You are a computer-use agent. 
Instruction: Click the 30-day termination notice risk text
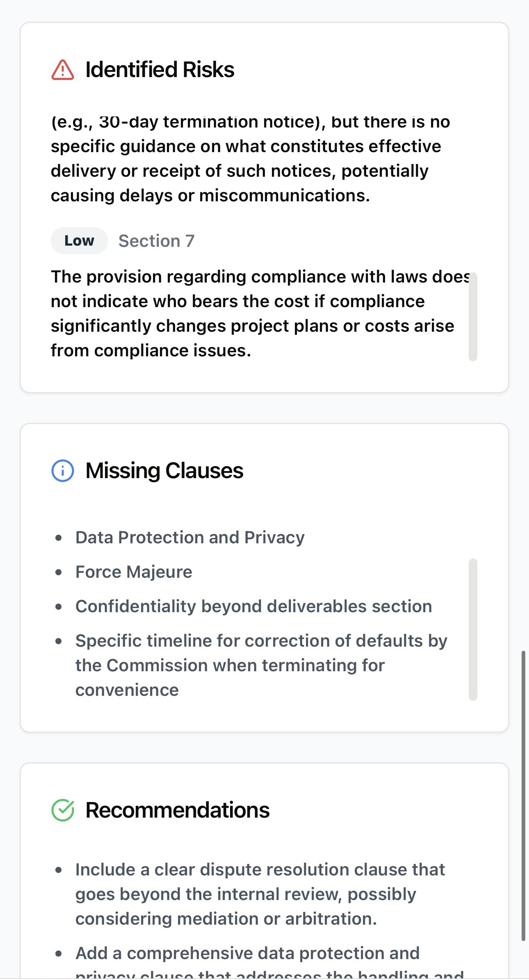(x=250, y=158)
